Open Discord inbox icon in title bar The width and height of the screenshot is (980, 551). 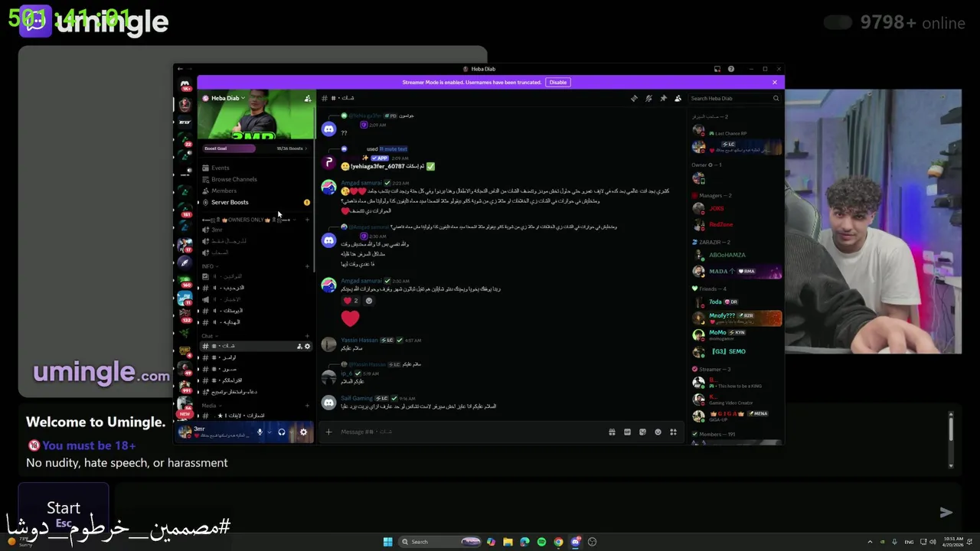717,69
